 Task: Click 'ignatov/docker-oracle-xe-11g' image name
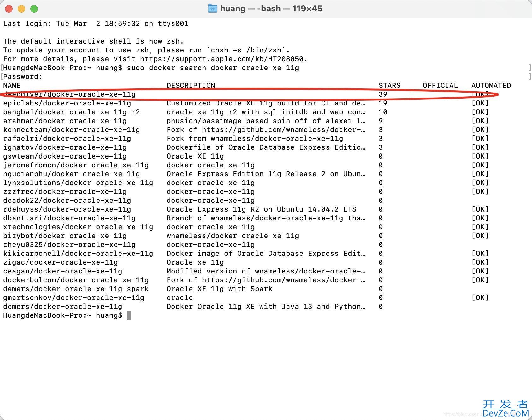(x=65, y=147)
